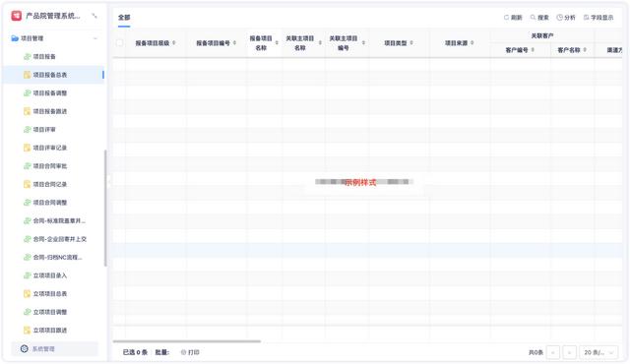Switch to the 全部 tab
630x364 pixels.
tap(124, 18)
